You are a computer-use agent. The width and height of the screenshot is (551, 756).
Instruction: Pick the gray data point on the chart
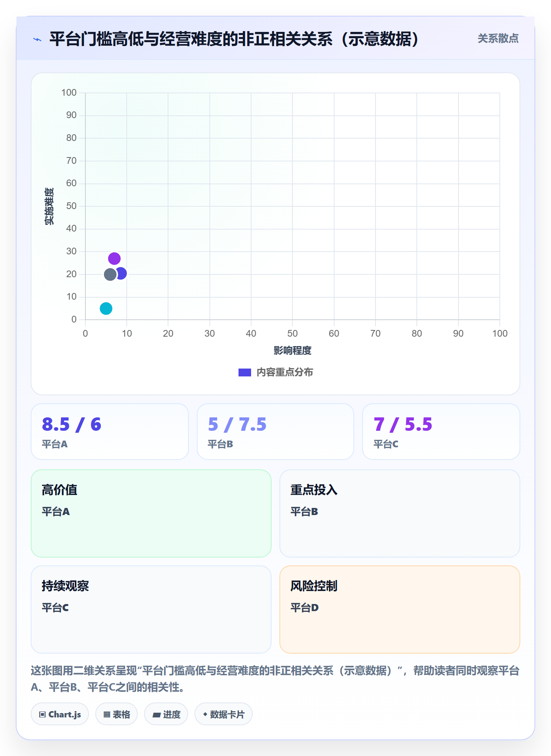(110, 274)
